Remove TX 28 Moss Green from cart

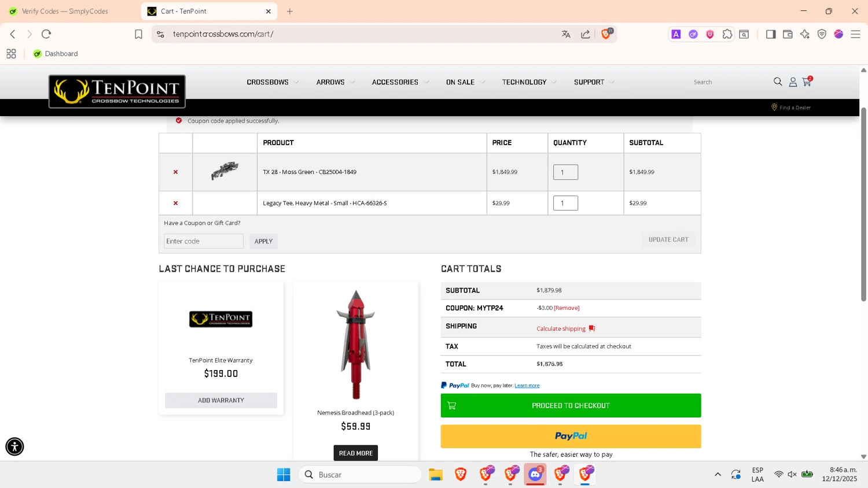tap(175, 172)
